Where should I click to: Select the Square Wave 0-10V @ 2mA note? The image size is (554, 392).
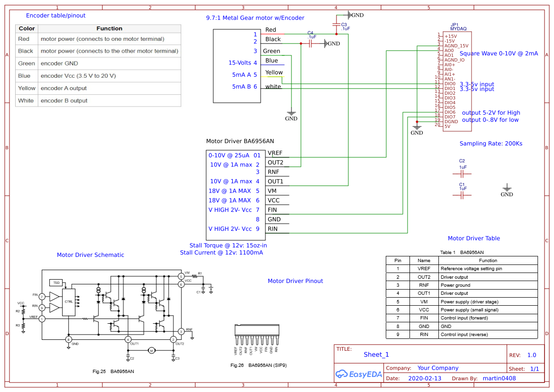(x=499, y=54)
